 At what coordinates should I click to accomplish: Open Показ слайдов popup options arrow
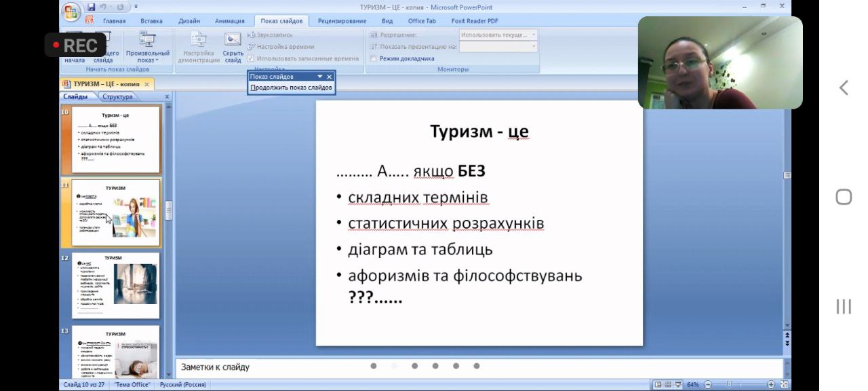[x=320, y=77]
